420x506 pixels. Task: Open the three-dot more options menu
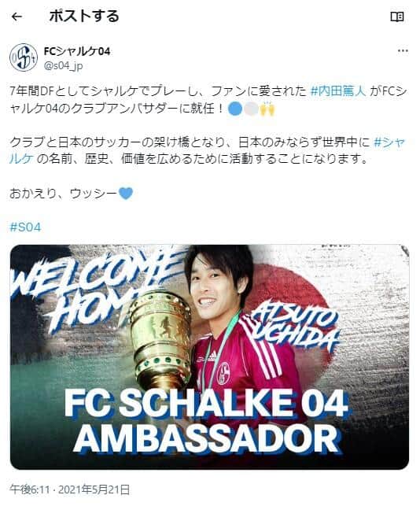pyautogui.click(x=403, y=50)
